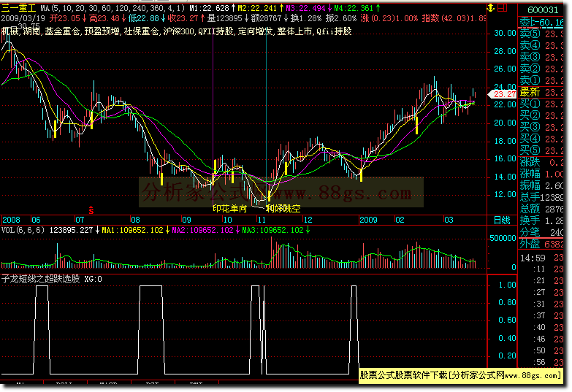Click the magenta M3:22.494 moving average value
Viewport: 572px width, 392px height.
[309, 8]
